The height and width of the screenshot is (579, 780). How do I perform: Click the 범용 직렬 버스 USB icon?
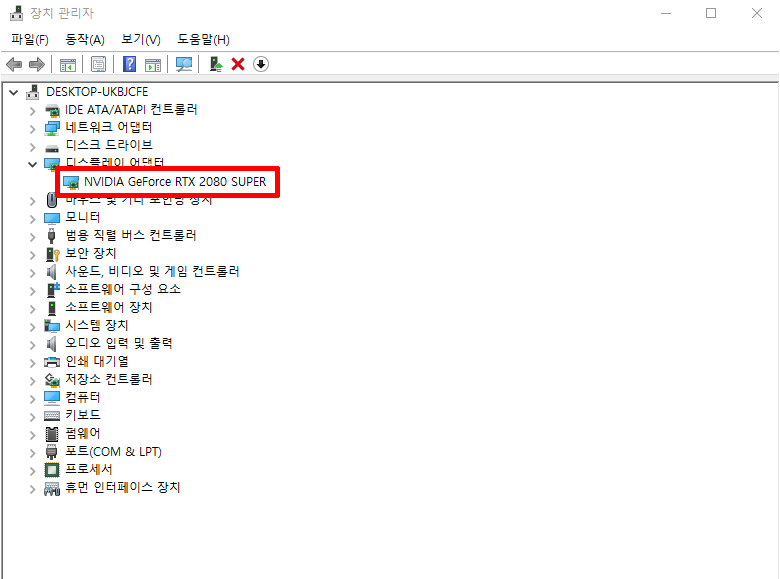pos(51,235)
